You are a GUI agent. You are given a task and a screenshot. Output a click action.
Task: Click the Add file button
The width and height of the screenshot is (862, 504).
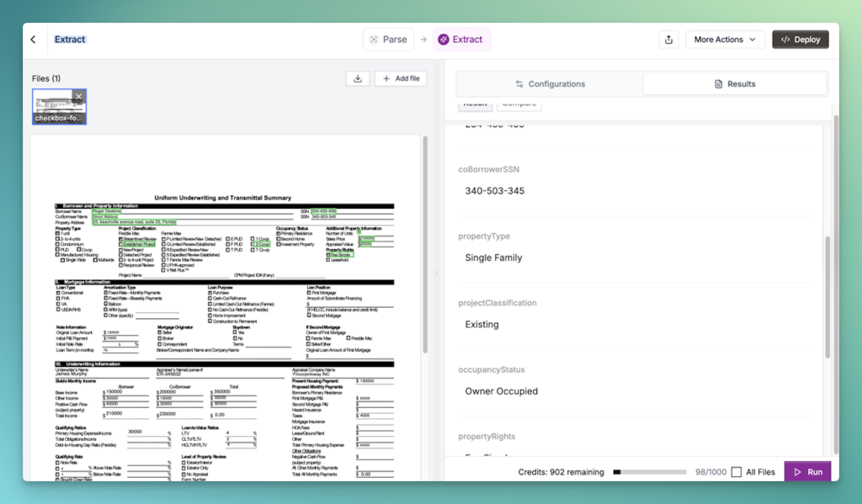click(401, 78)
